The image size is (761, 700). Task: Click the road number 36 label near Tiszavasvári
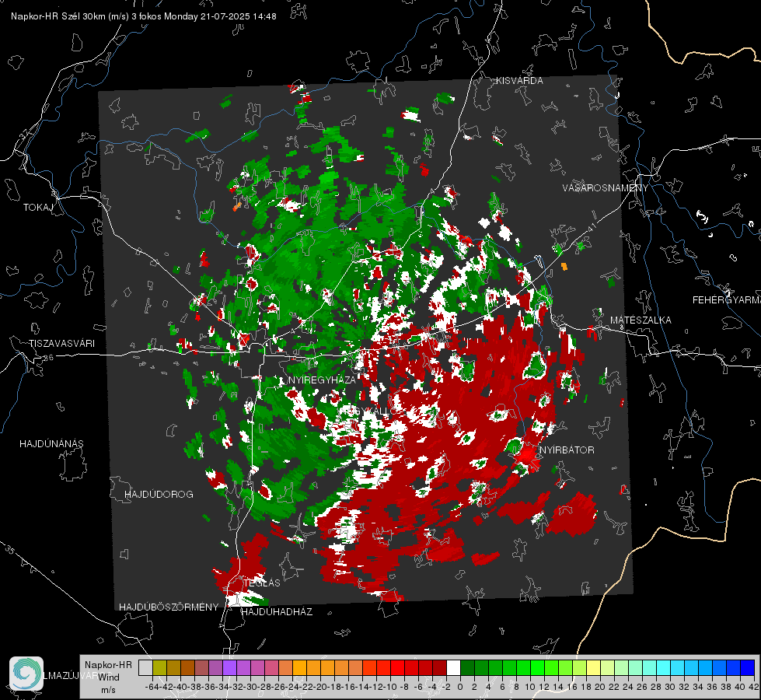(48, 358)
